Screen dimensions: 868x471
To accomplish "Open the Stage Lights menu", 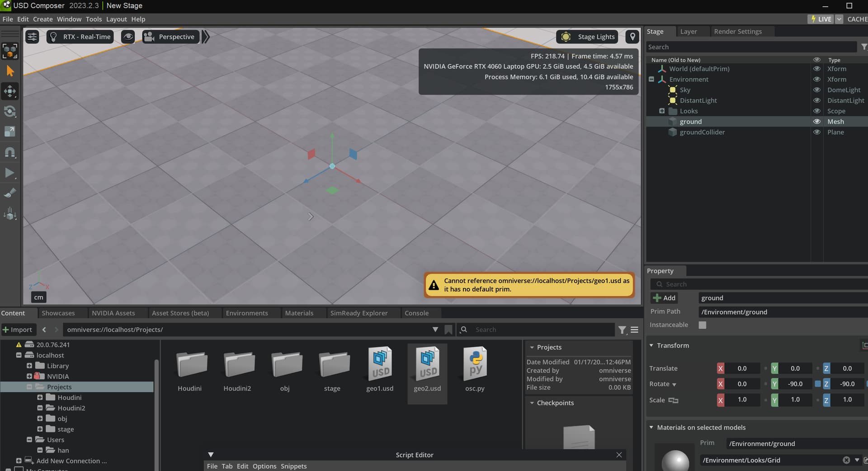I will coord(587,37).
